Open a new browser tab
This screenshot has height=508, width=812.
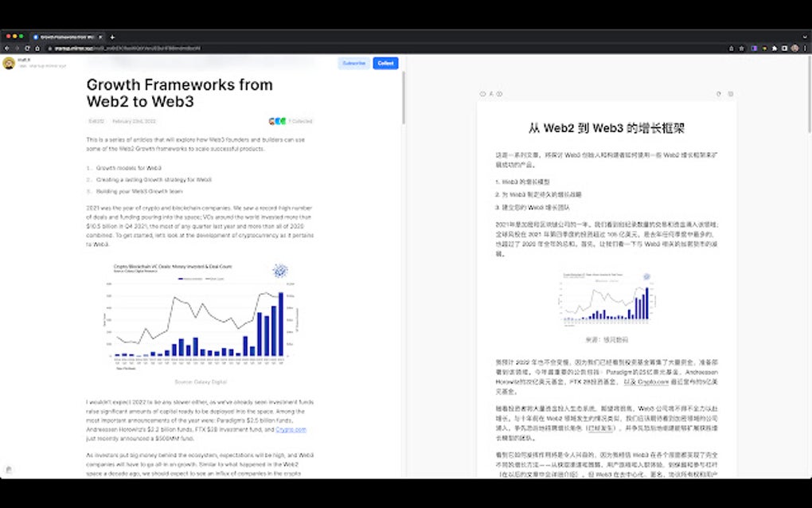click(112, 37)
